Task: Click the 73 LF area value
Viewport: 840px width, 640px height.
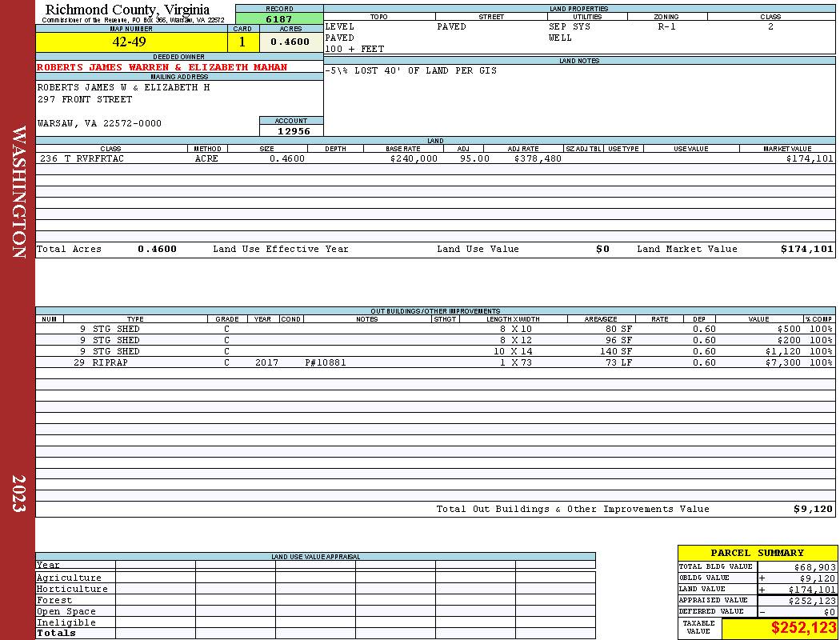Action: [x=618, y=363]
